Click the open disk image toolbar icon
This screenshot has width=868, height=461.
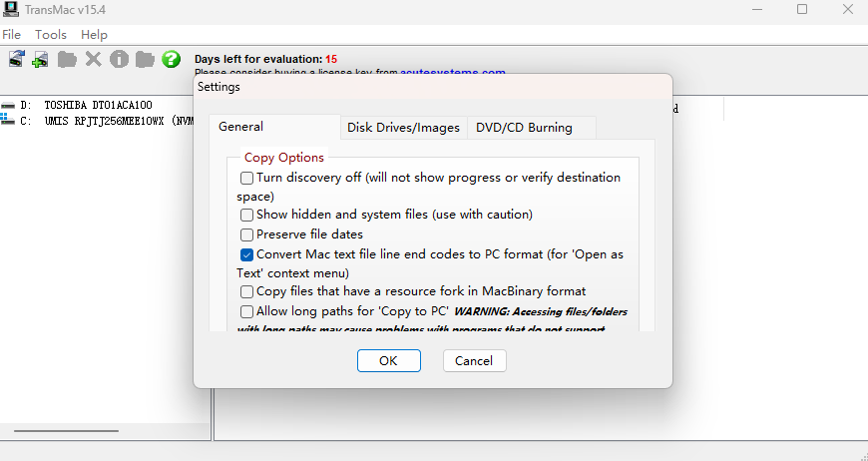click(x=16, y=60)
